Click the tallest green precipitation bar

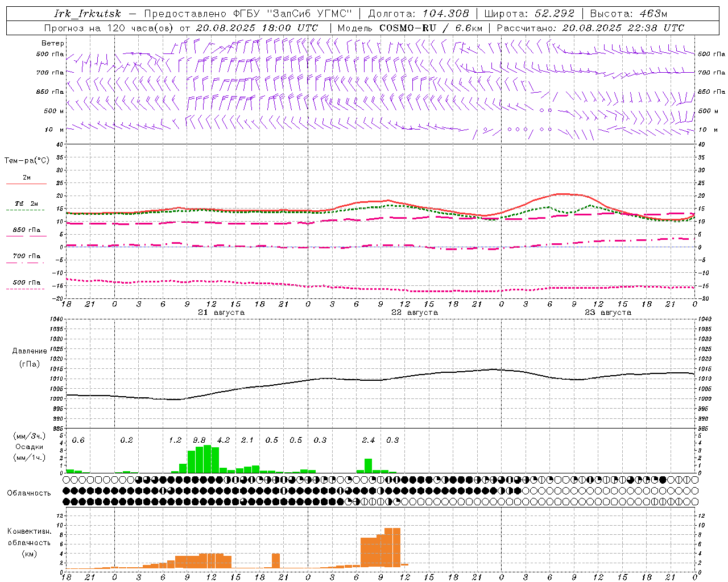pyautogui.click(x=207, y=459)
